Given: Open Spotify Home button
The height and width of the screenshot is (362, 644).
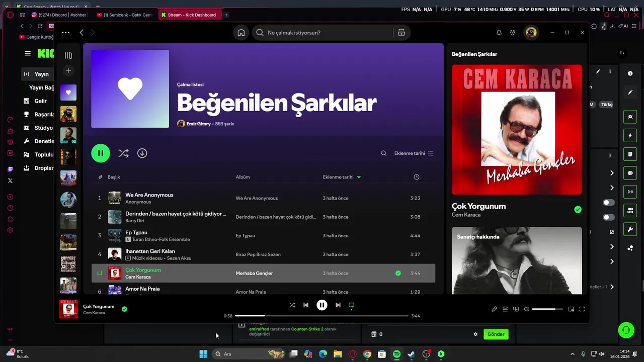Looking at the screenshot, I should pos(241,33).
